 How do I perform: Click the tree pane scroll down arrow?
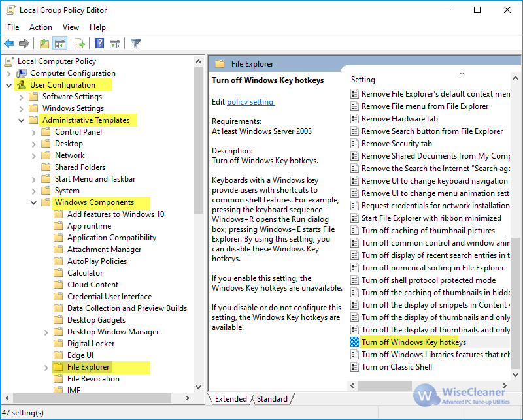[x=199, y=387]
